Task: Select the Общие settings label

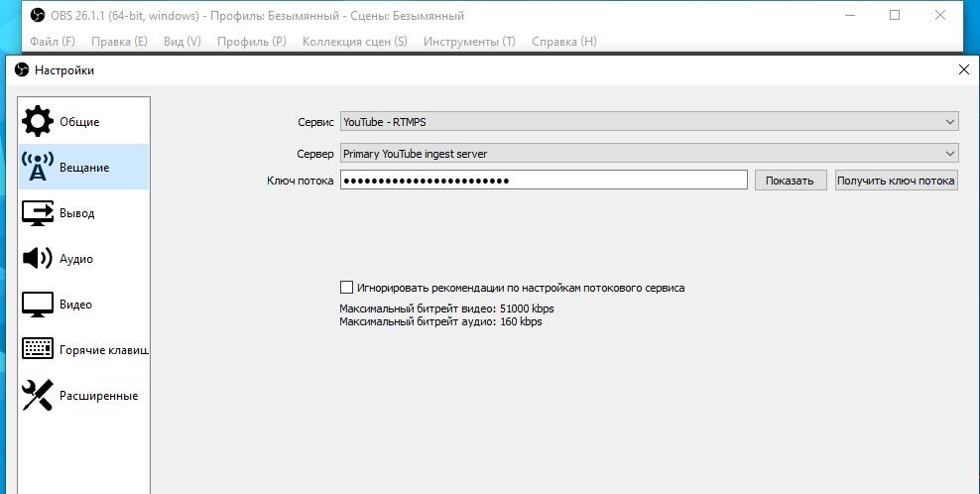Action: [x=79, y=122]
